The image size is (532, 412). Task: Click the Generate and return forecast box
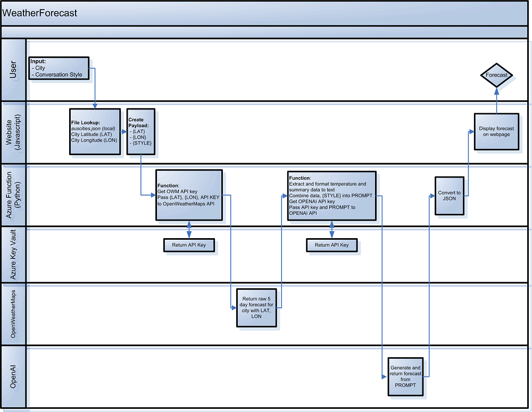coord(405,376)
